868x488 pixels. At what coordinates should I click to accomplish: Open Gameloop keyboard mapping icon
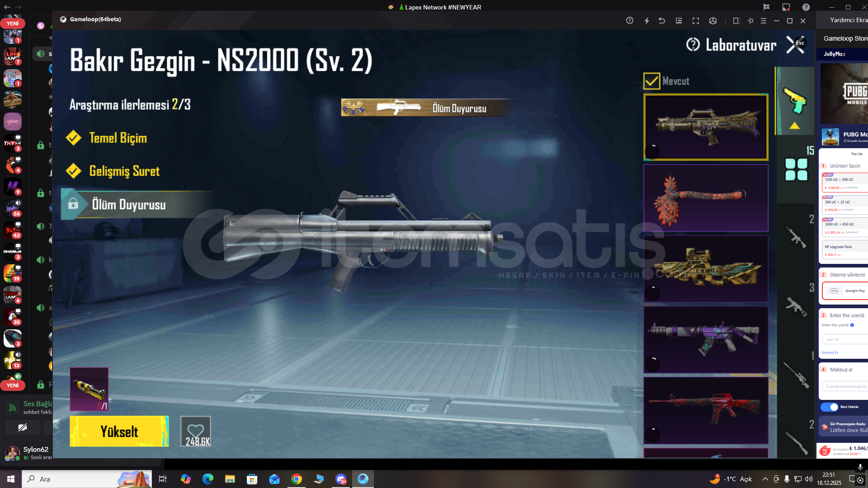[679, 21]
